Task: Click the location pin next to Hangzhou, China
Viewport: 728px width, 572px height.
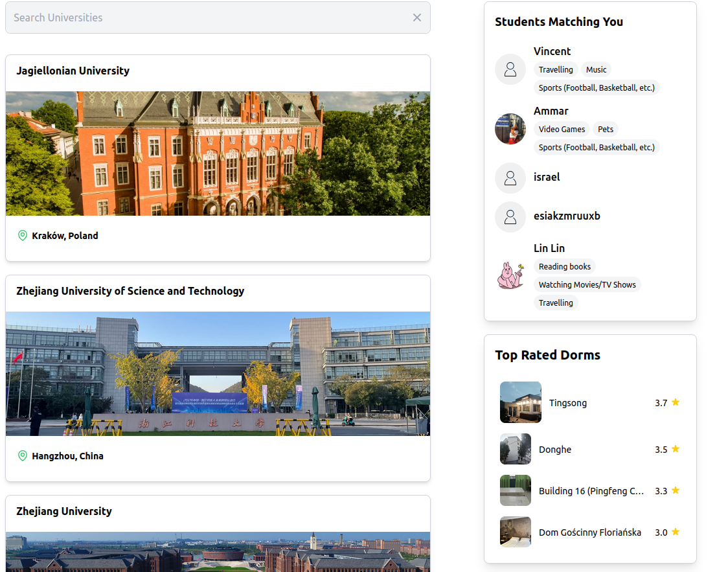Action: (22, 455)
